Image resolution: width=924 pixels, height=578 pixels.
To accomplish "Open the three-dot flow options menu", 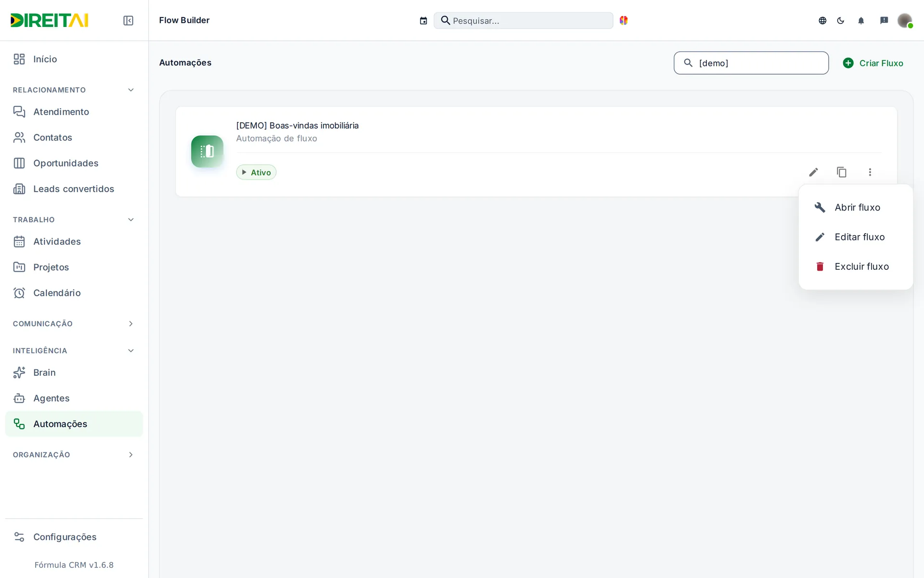I will click(x=870, y=172).
